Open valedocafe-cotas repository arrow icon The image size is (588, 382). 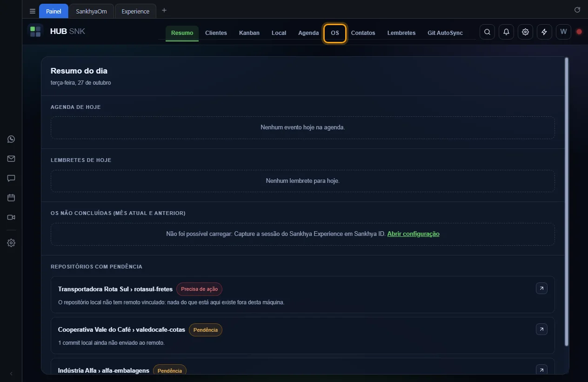(541, 329)
